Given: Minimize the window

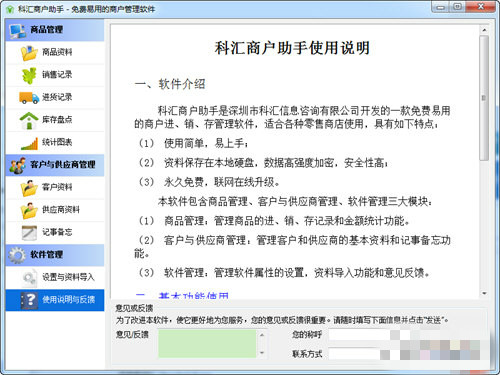Looking at the screenshot, I should (441, 7).
